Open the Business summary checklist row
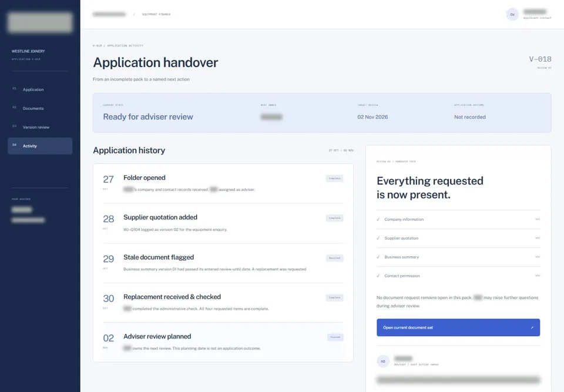564x392 pixels. click(458, 257)
